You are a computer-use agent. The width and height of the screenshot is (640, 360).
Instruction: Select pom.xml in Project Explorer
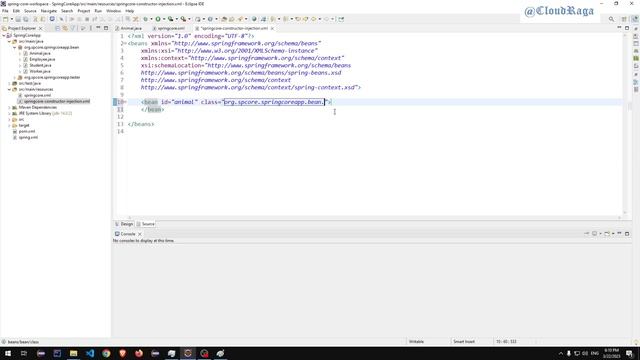click(27, 131)
